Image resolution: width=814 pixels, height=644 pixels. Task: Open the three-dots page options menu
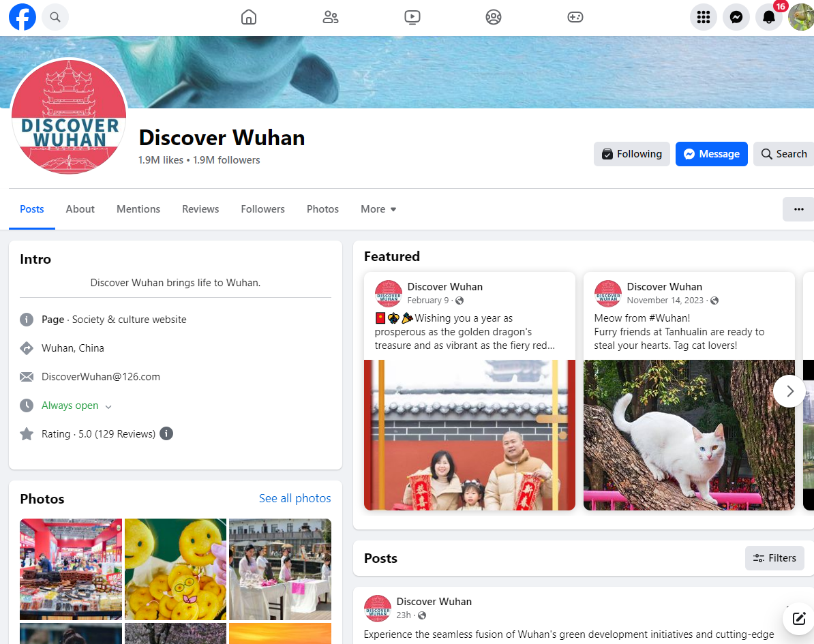799,209
